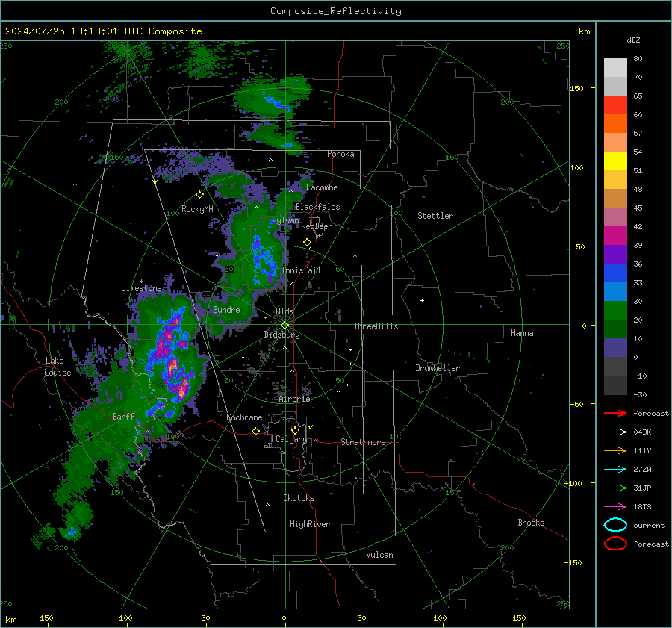Click the blue swatch below 36 dBZ
The width and height of the screenshot is (672, 628).
point(615,273)
